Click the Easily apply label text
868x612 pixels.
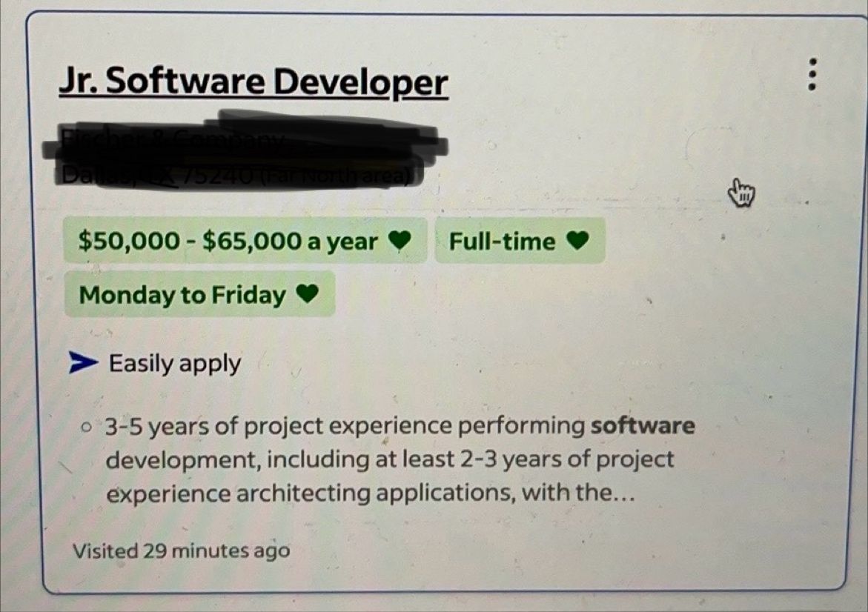pyautogui.click(x=175, y=364)
